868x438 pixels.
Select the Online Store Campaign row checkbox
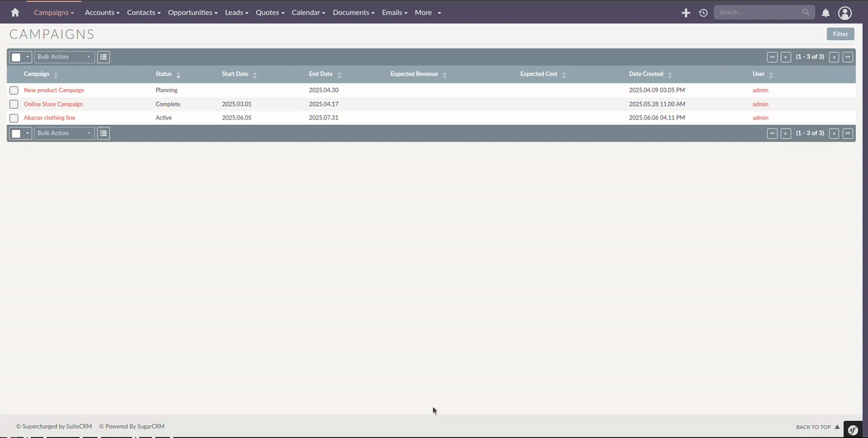(x=14, y=104)
